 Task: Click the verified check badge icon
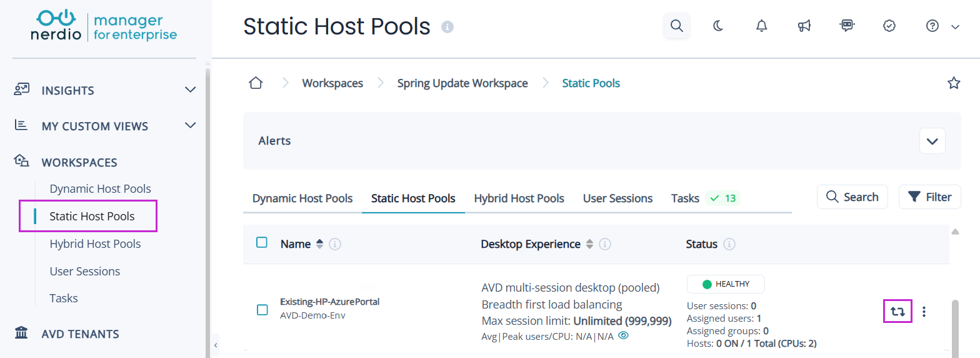pos(889,26)
